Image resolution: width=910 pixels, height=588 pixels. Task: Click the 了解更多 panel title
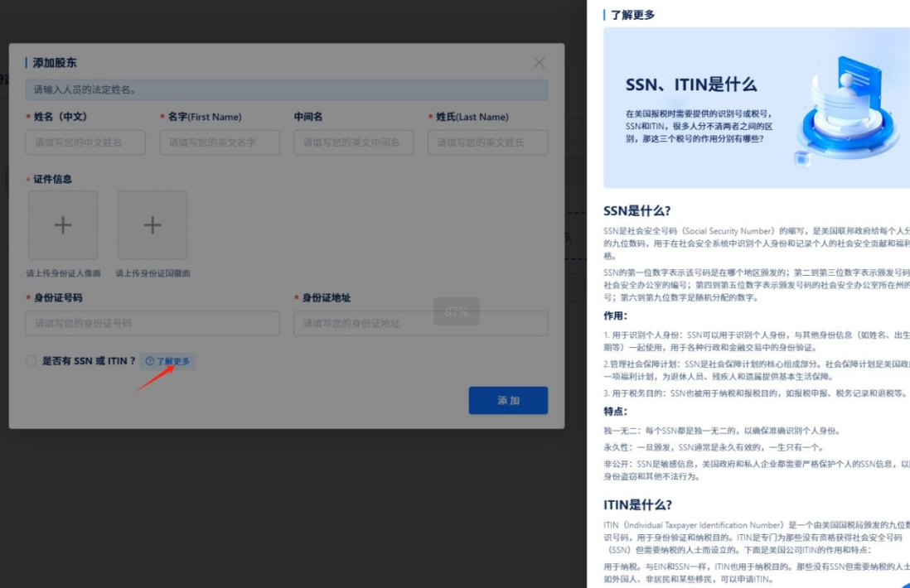coord(632,15)
